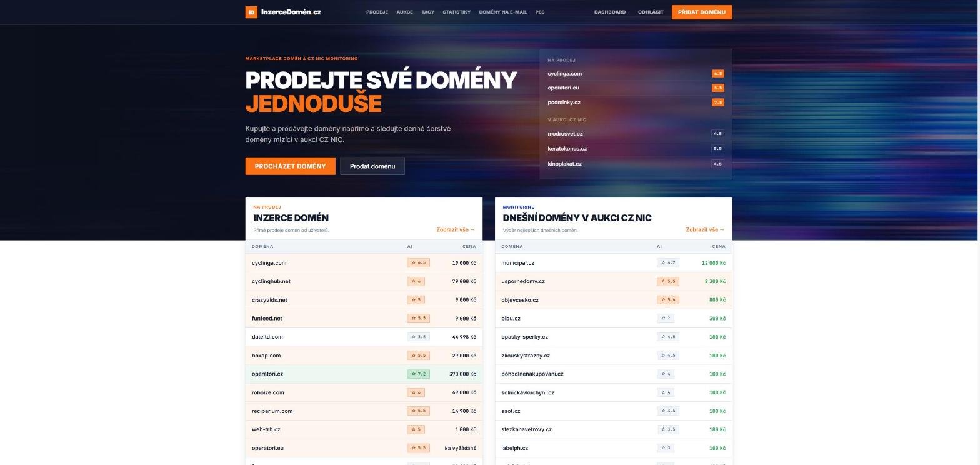
Task: Open DOMÉNY NA E-MAIL nav link
Action: coord(502,12)
